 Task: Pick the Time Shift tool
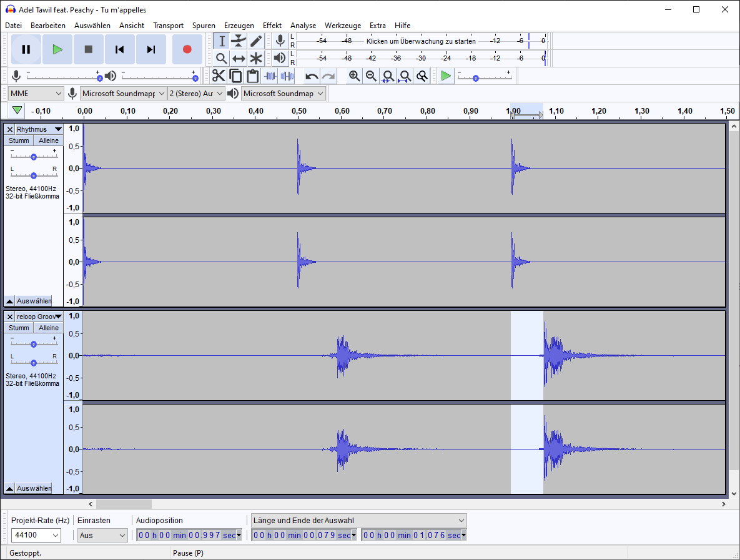point(239,59)
